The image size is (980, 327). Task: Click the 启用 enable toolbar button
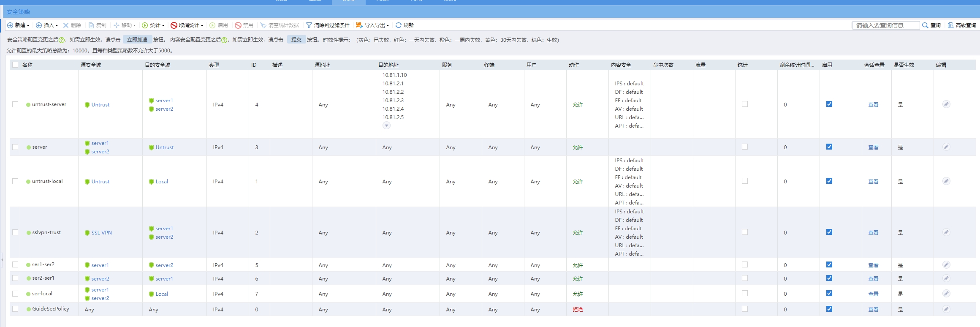tap(219, 25)
